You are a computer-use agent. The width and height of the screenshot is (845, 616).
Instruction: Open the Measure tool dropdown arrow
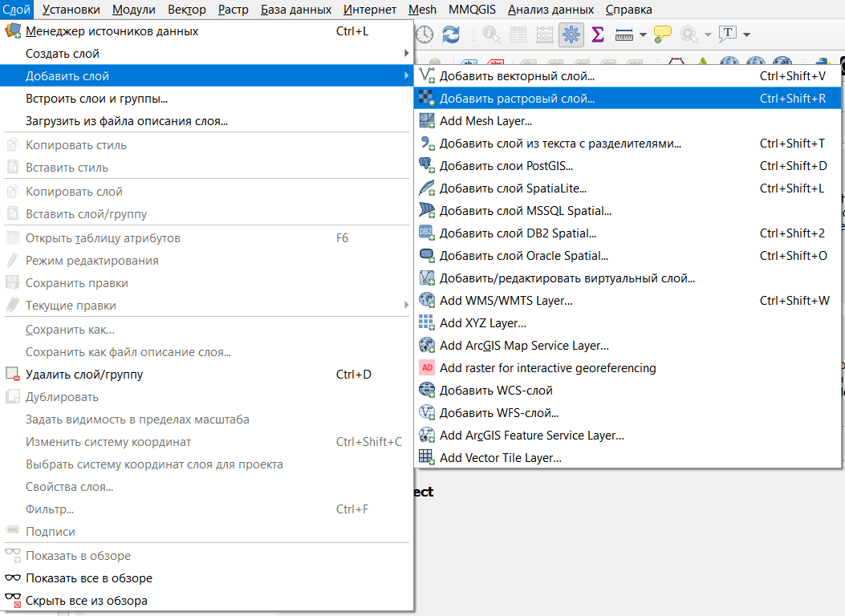coord(643,34)
